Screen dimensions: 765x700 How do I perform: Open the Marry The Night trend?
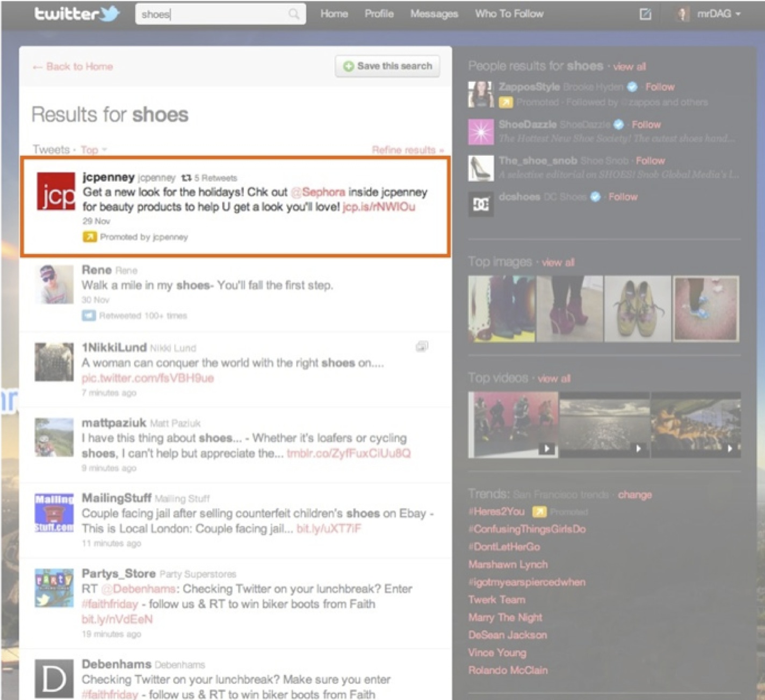click(x=505, y=617)
